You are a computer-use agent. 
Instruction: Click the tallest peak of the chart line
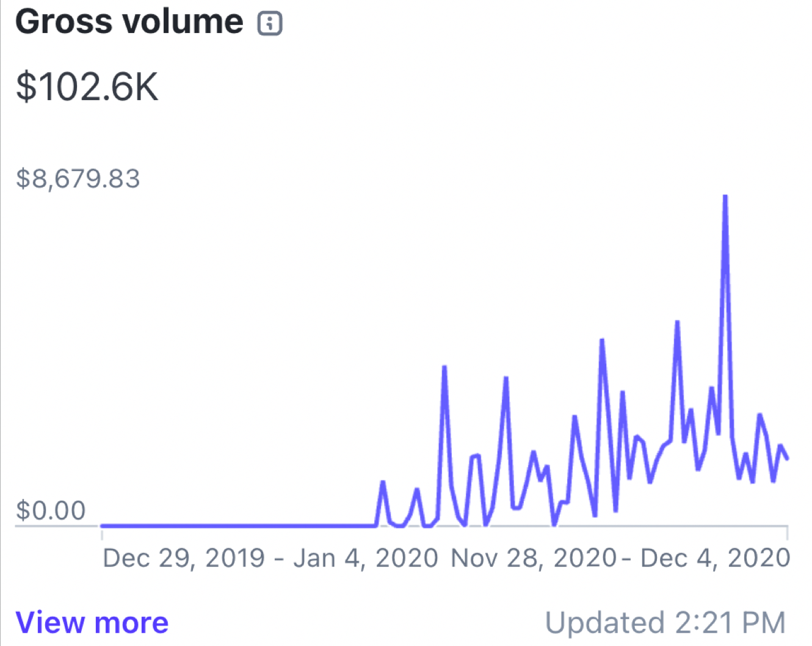click(725, 197)
